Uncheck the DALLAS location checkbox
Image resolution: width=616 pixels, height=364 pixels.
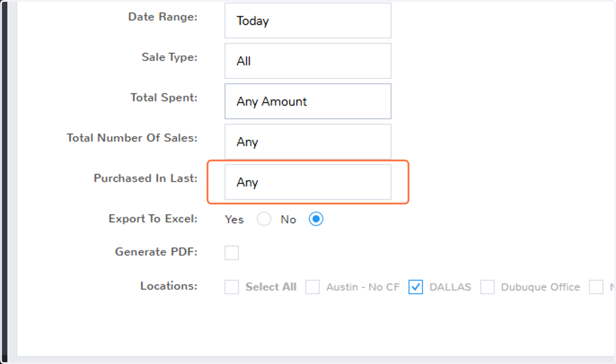point(416,287)
